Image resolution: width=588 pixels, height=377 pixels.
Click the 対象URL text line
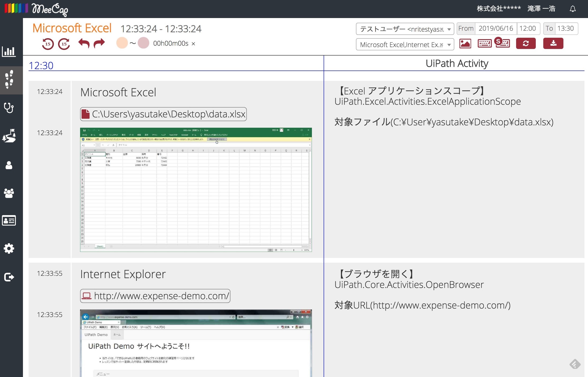coord(422,305)
